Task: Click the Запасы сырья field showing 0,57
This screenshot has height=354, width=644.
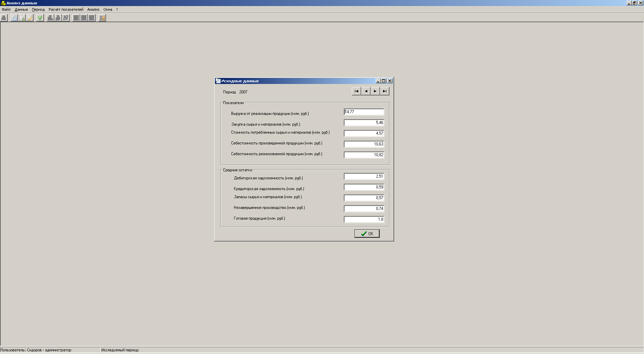Action: [x=364, y=198]
